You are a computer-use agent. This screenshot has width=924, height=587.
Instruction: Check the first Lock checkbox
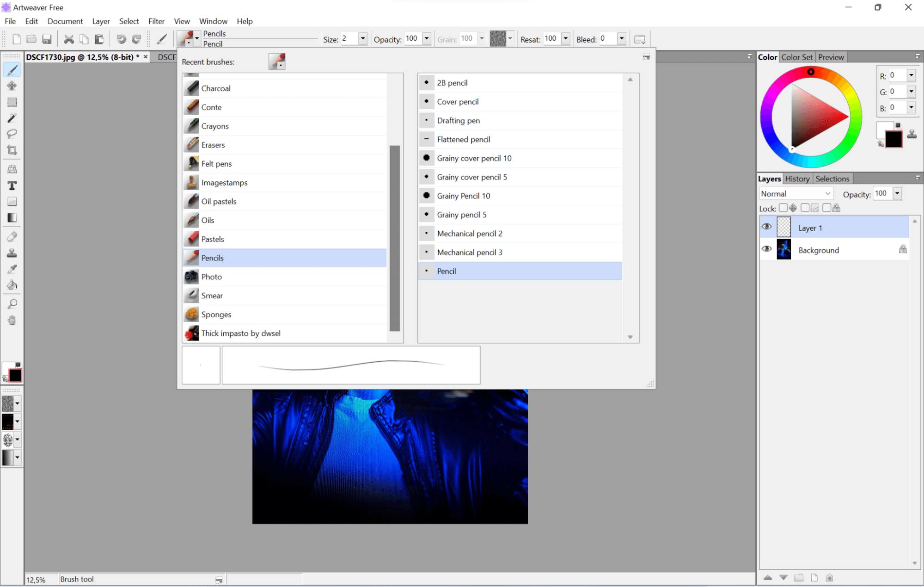[x=783, y=208]
